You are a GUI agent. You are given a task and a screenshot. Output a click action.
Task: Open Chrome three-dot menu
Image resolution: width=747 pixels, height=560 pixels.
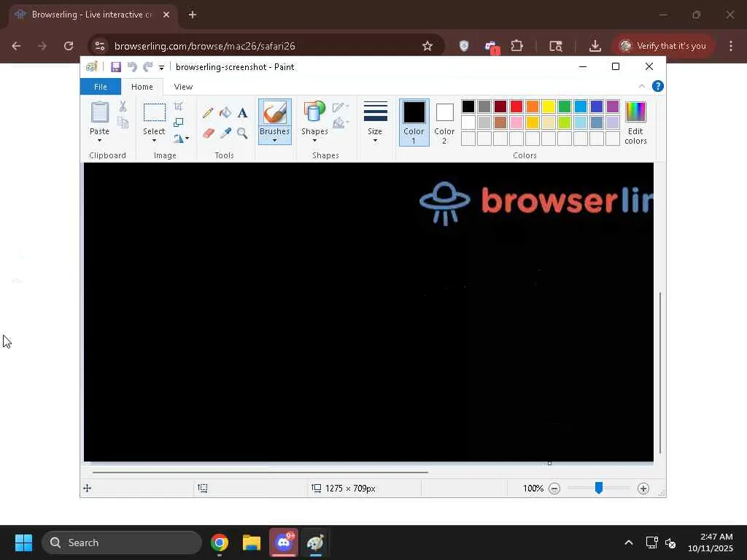click(x=731, y=46)
